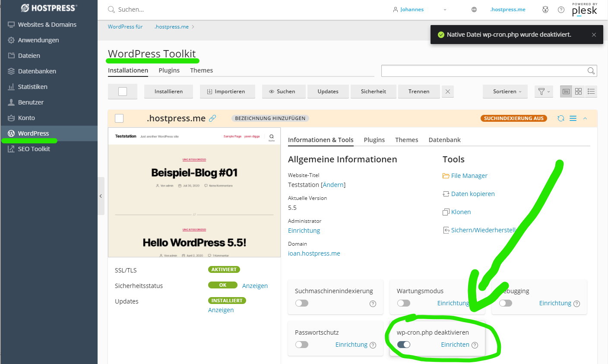Open the hostpress.me subscription link in header

tap(508, 9)
